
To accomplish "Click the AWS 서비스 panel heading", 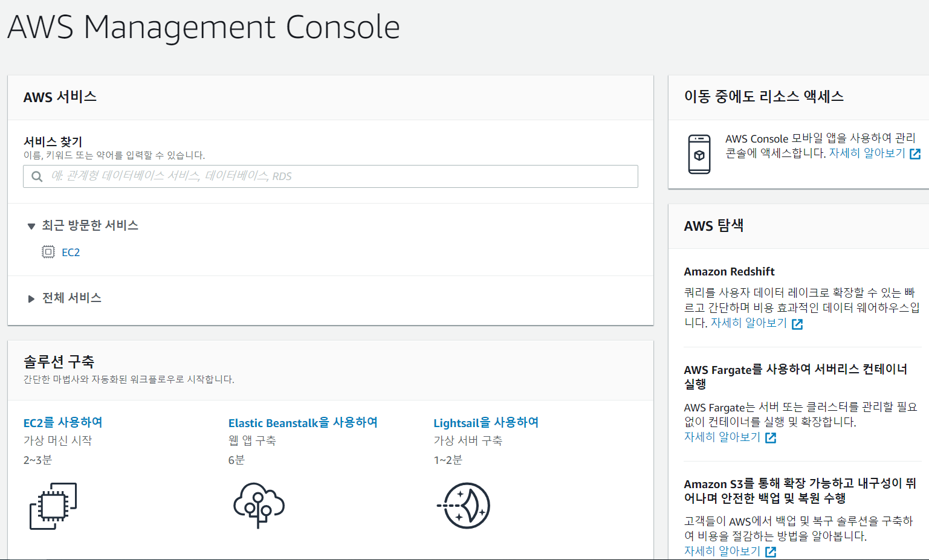I will 60,97.
